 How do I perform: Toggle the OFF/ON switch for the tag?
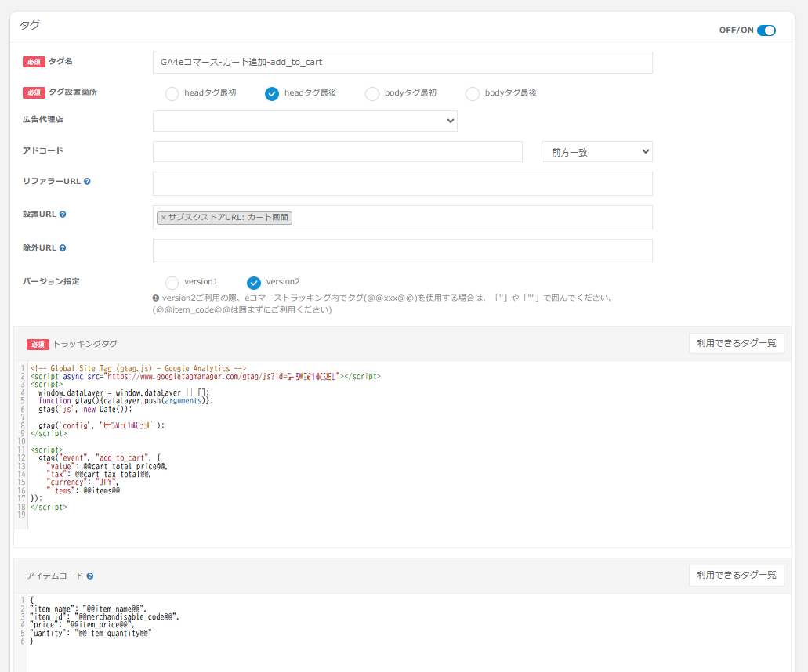point(766,31)
